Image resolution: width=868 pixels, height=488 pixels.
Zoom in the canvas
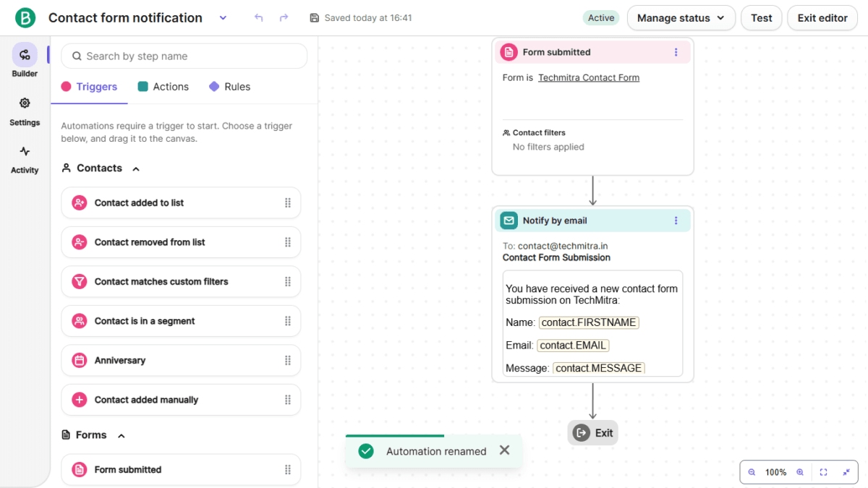pyautogui.click(x=800, y=472)
